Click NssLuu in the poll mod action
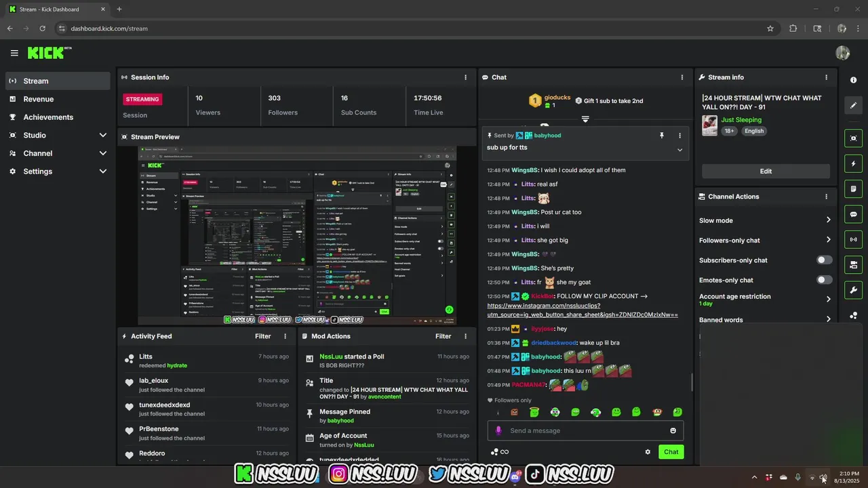The image size is (868, 488). tap(331, 357)
